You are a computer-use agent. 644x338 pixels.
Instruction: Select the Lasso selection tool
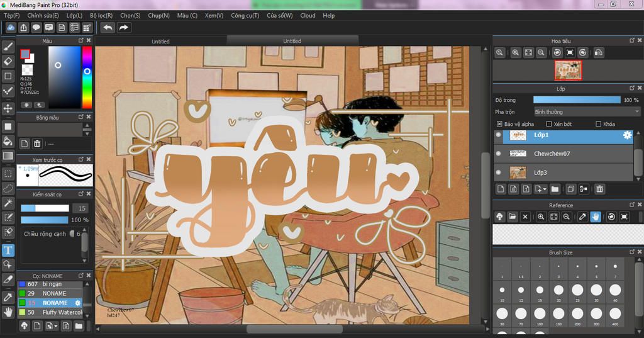pyautogui.click(x=8, y=188)
